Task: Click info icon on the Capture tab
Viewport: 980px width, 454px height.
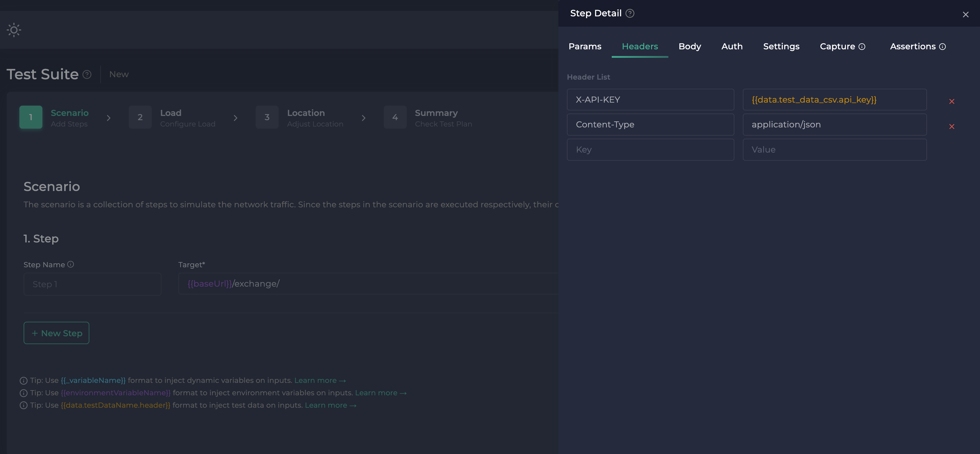Action: point(862,46)
